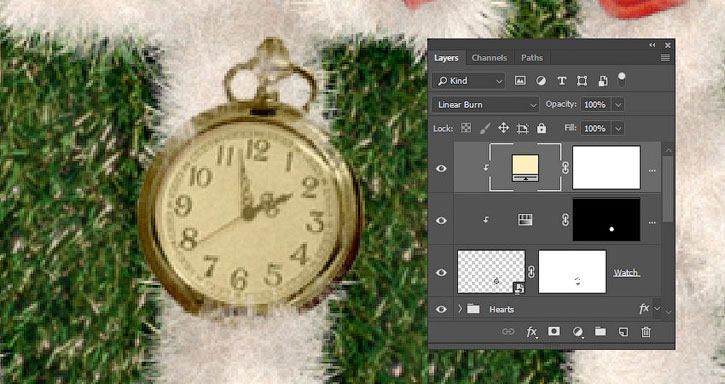Screen dimensions: 725x384
Task: Filter by shape layer icon
Action: (x=582, y=81)
